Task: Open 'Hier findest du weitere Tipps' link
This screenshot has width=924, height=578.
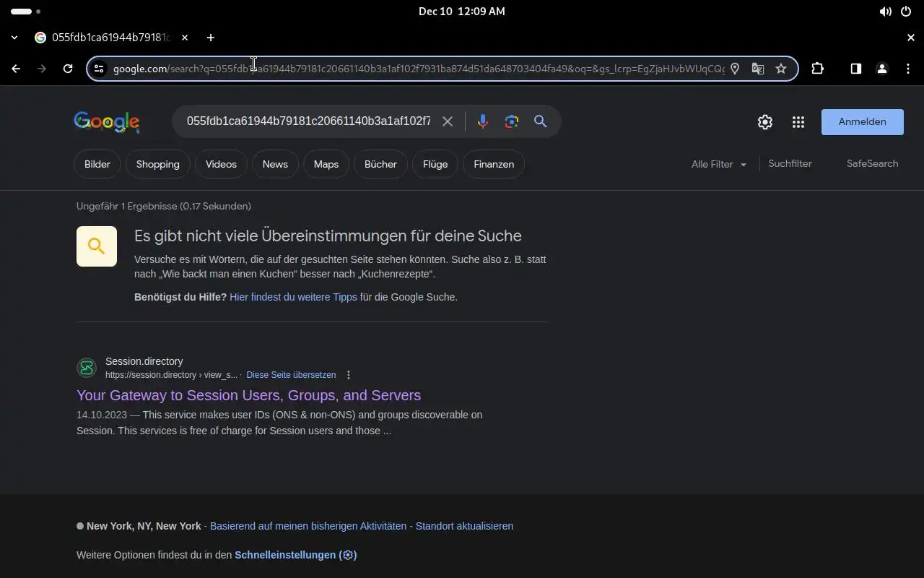Action: (293, 297)
